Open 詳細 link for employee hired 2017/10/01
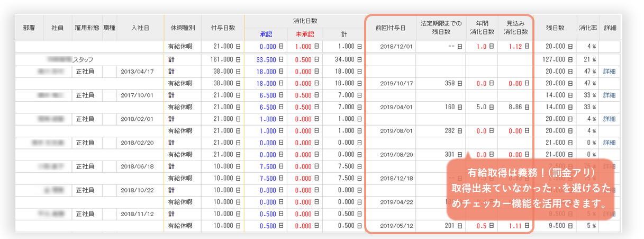Viewport: 644px width, 239px height. tap(609, 95)
